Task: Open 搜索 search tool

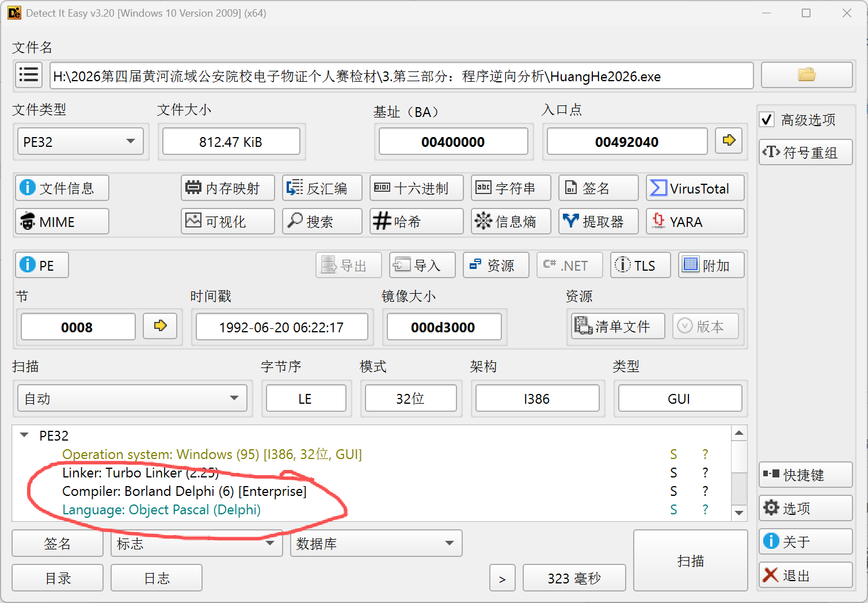Action: click(322, 221)
